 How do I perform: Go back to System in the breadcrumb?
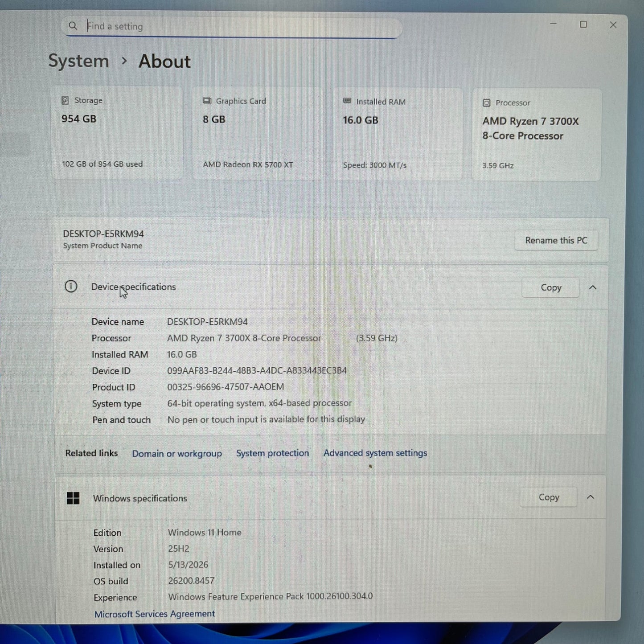click(78, 61)
